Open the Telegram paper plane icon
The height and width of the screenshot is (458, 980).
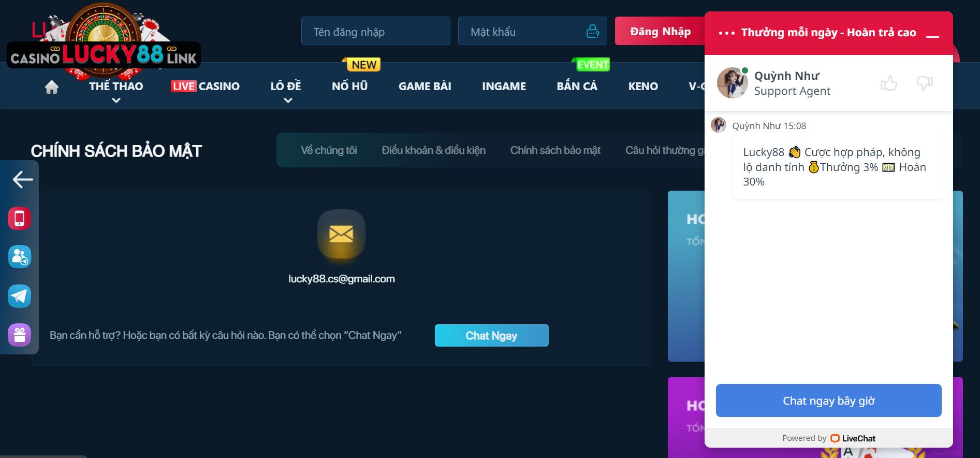[x=20, y=296]
